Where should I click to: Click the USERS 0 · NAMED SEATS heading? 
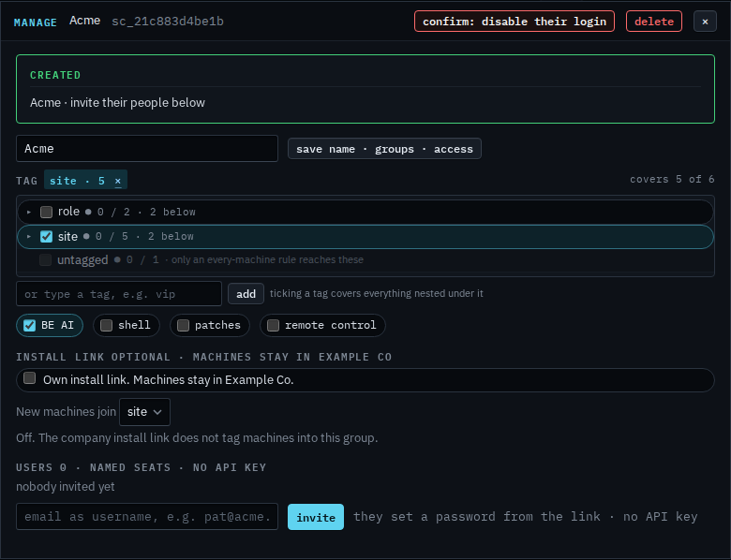(141, 467)
